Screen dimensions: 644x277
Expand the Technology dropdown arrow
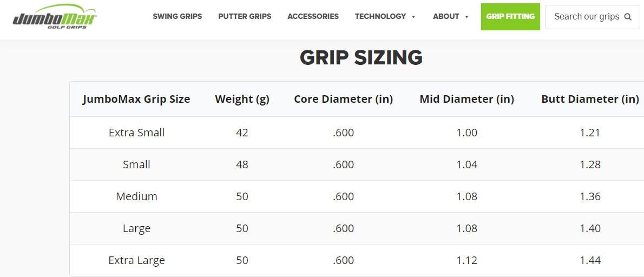coord(413,17)
